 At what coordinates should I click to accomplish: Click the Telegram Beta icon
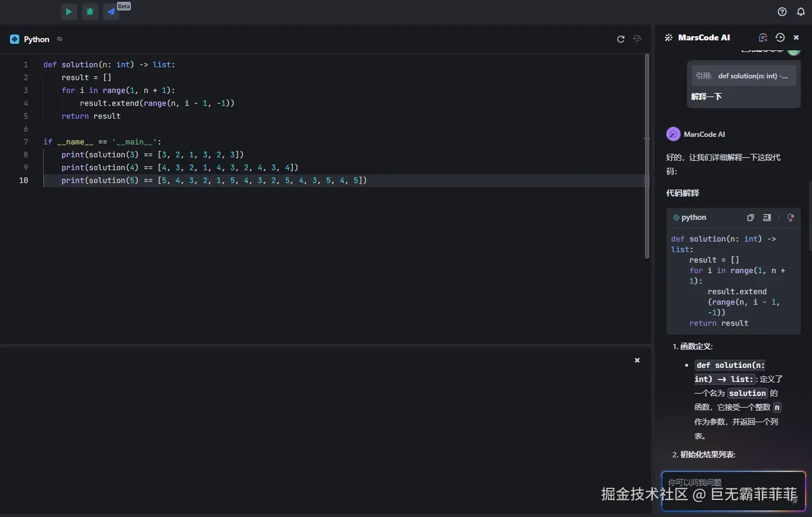tap(110, 11)
